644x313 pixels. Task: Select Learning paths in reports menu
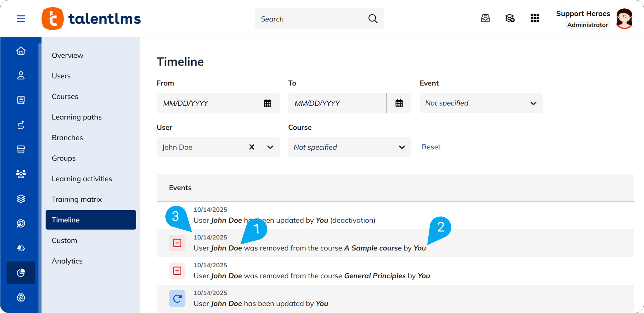coord(77,117)
